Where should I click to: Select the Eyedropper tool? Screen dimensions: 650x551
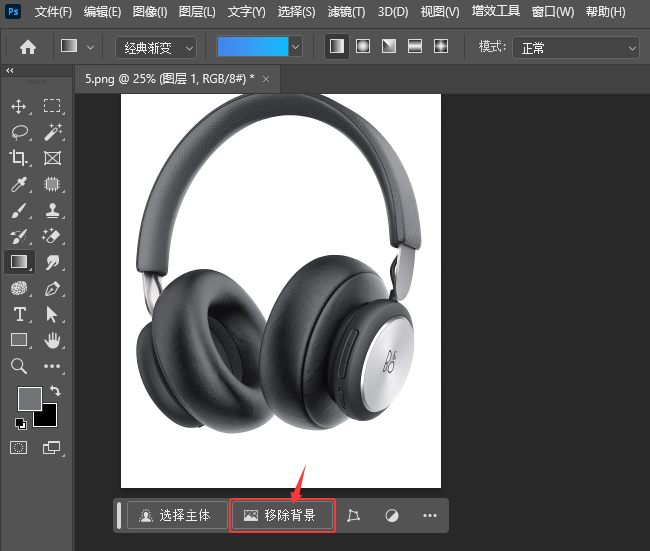(x=19, y=184)
